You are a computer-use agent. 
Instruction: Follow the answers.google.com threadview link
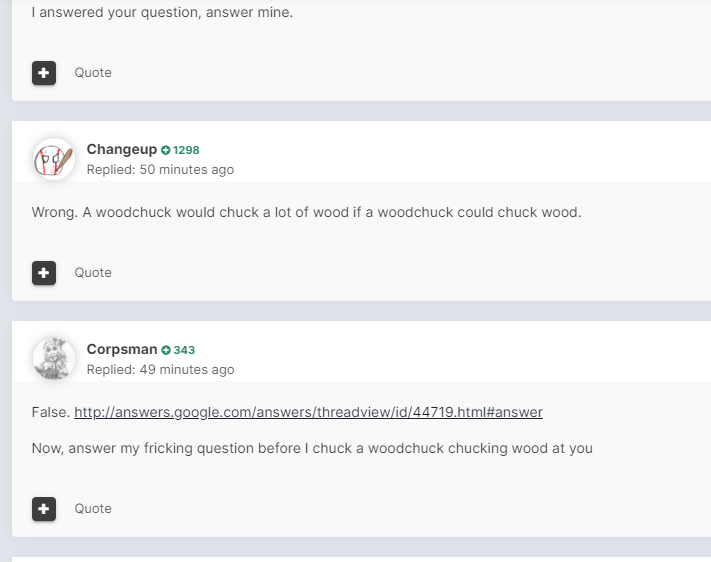point(308,412)
